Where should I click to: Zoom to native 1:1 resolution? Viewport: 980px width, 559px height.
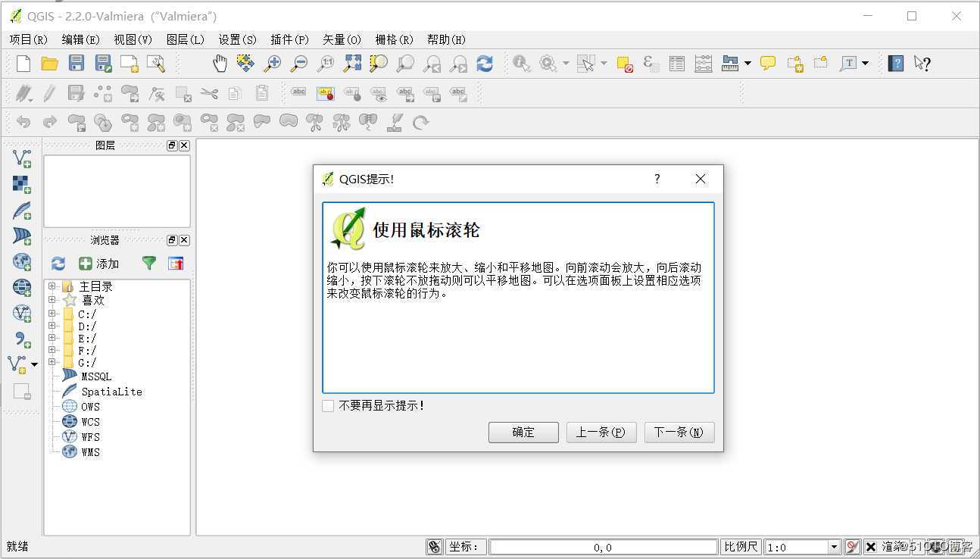(326, 64)
